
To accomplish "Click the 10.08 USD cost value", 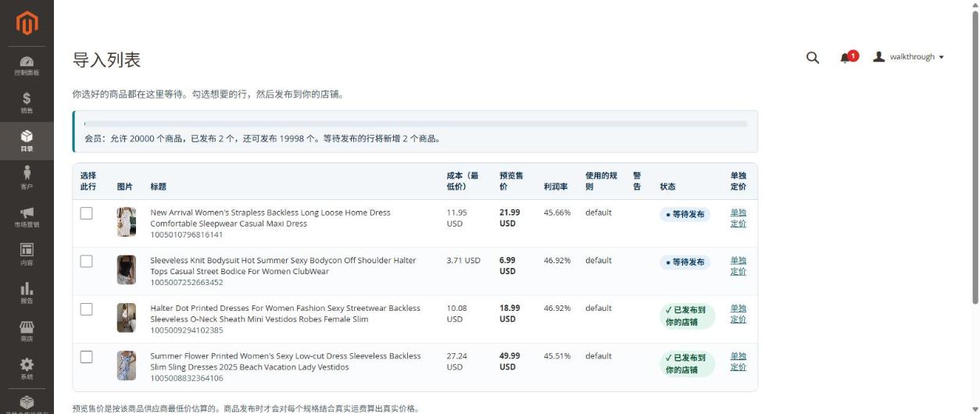I will click(x=457, y=313).
